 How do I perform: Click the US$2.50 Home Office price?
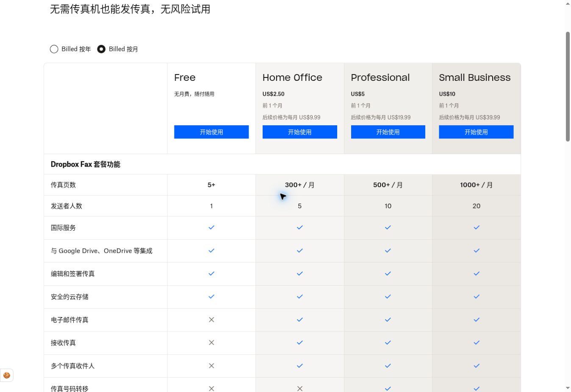[274, 94]
